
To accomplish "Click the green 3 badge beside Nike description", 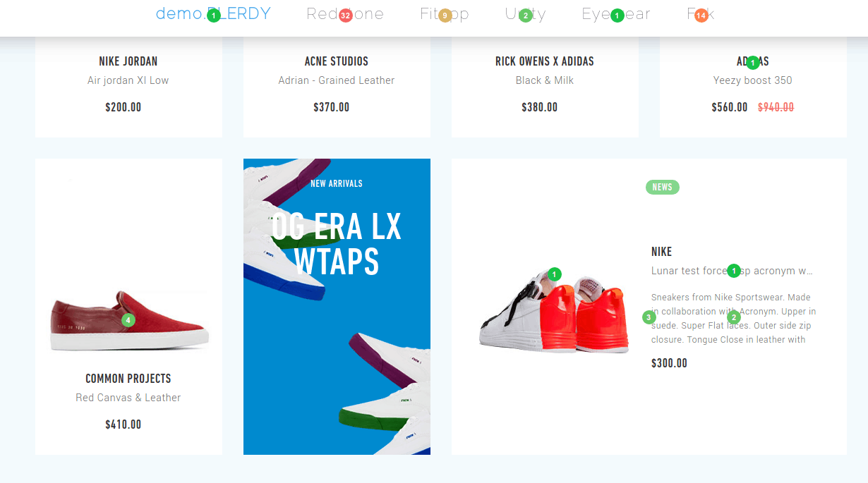I will coord(649,317).
